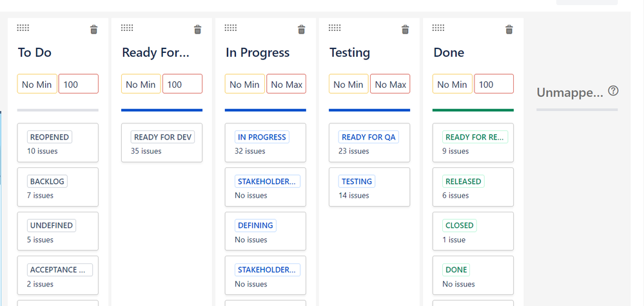
Task: Delete the Testing column via trash icon
Action: [x=405, y=30]
